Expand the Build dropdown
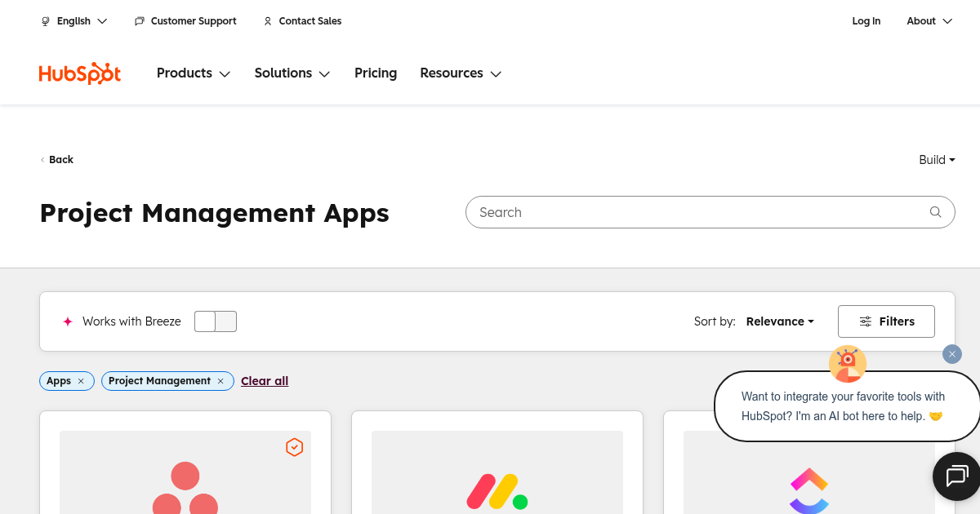Screen dimensions: 980x514 point(936,159)
